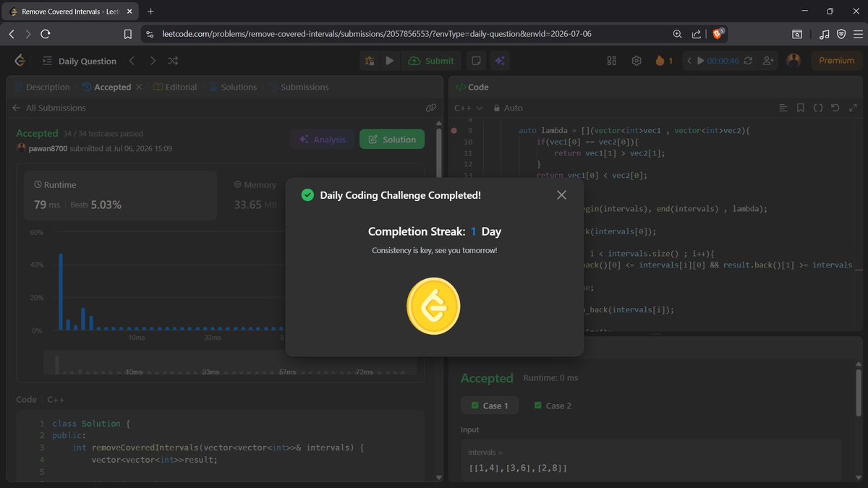Close the Daily Challenge Completed dialog

(x=561, y=195)
